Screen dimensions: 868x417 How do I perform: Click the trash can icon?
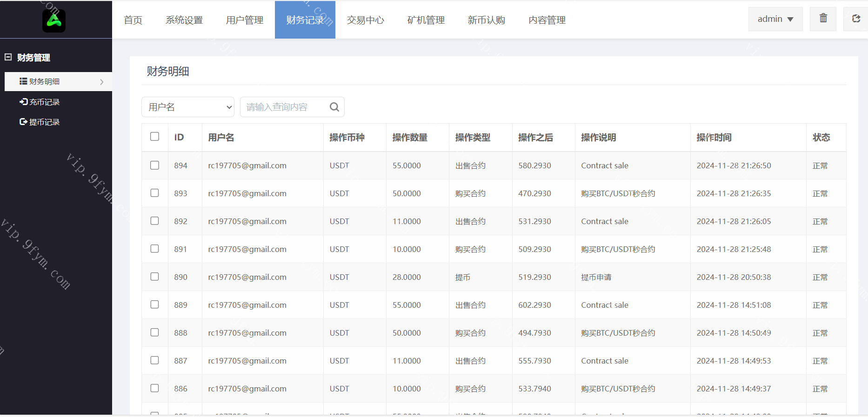[x=823, y=19]
